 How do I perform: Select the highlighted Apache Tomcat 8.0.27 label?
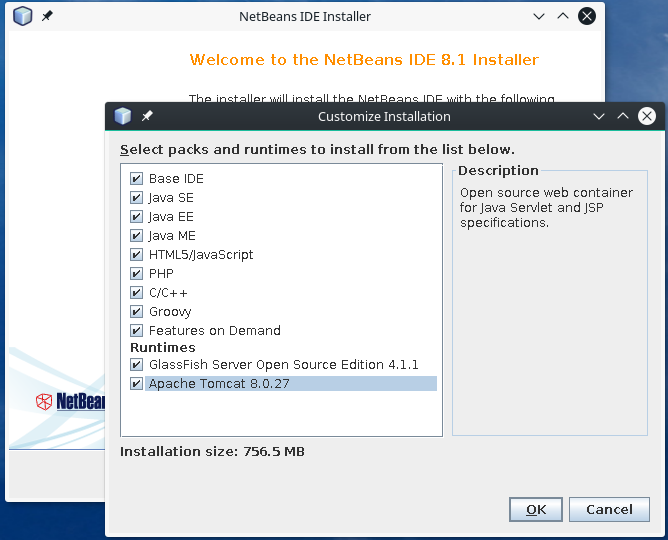coord(219,384)
